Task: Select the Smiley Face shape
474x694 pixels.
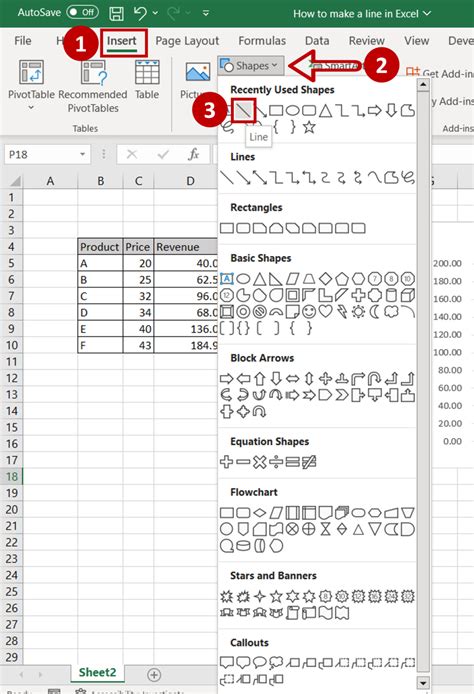Action: [309, 312]
